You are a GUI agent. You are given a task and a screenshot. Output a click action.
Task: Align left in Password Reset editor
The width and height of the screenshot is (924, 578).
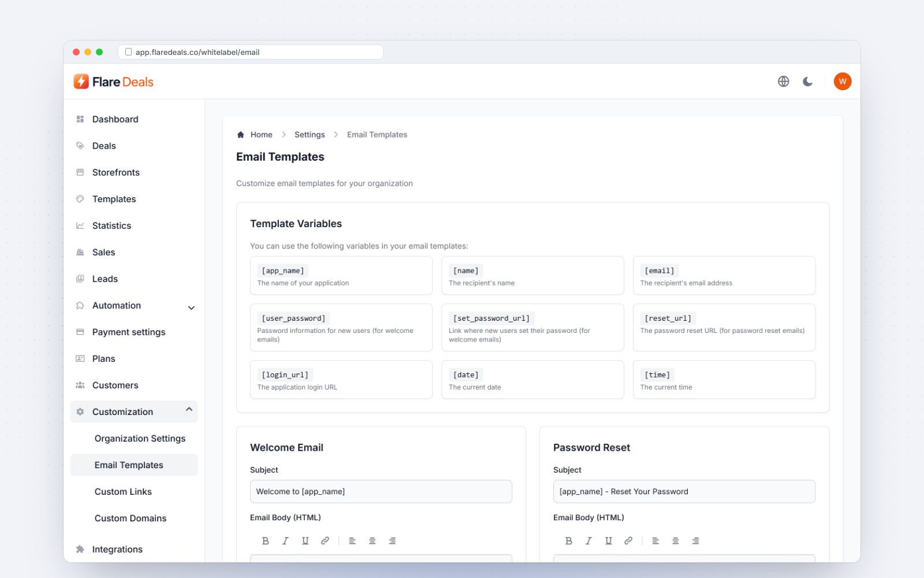pyautogui.click(x=655, y=541)
